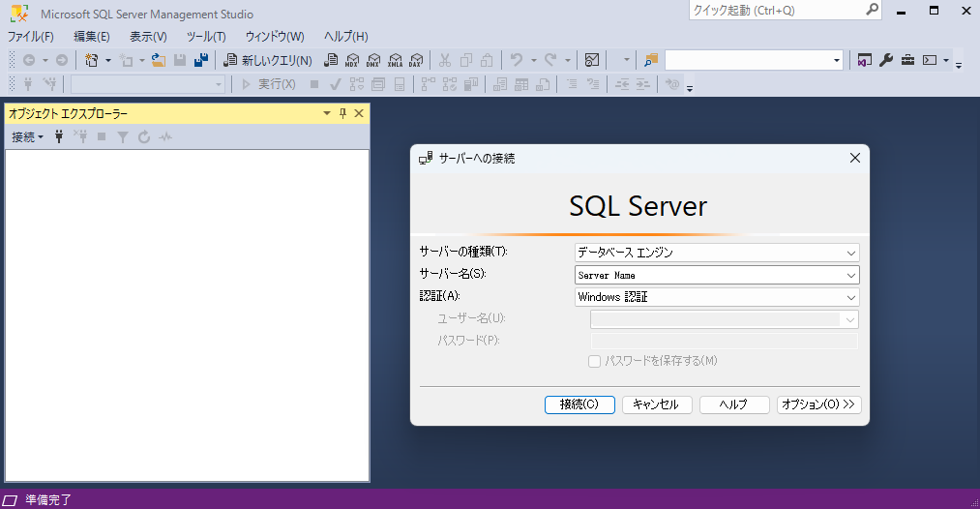Open a new XMLA query

tap(395, 60)
